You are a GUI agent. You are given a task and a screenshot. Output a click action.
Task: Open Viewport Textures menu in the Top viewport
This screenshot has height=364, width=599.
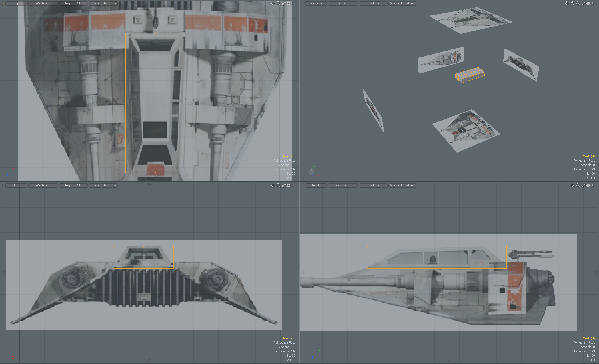(x=103, y=3)
